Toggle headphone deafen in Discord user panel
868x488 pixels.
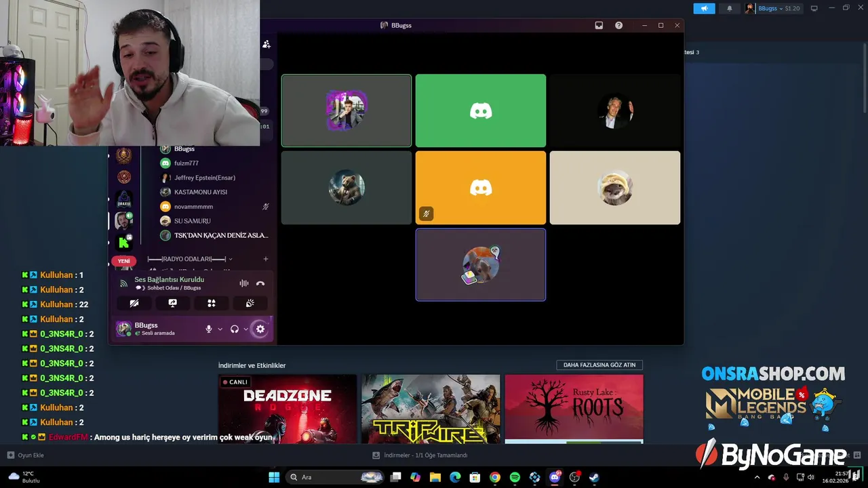pyautogui.click(x=235, y=329)
